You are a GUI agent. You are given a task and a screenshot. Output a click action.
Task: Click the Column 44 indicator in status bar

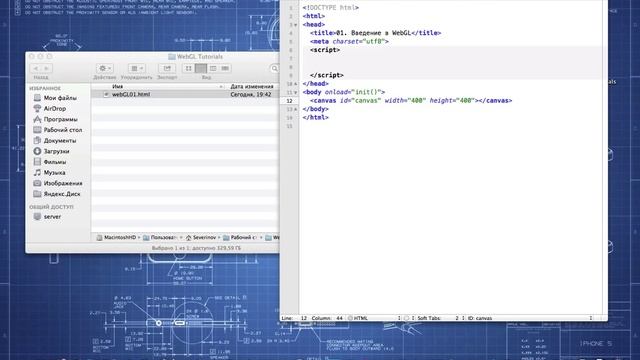coord(327,318)
